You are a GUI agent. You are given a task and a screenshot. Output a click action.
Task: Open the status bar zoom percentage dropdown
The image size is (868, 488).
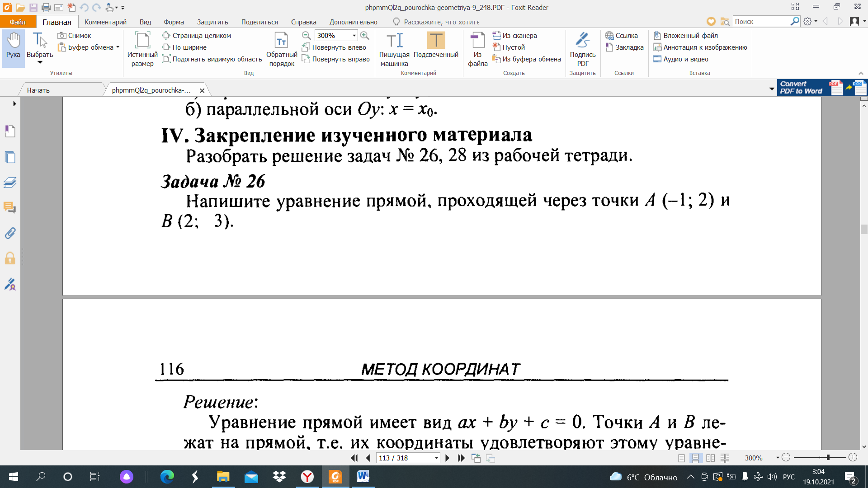[778, 458]
